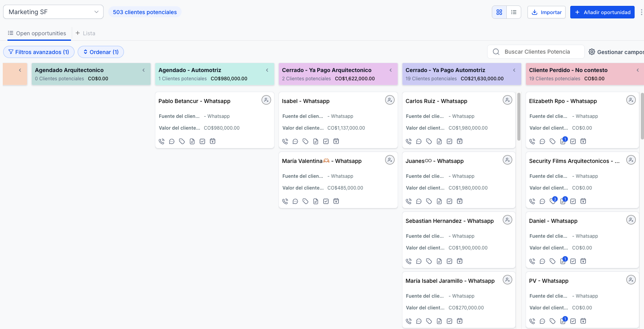Click tag icon with badge on Security Films card
This screenshot has width=644, height=329.
(553, 201)
